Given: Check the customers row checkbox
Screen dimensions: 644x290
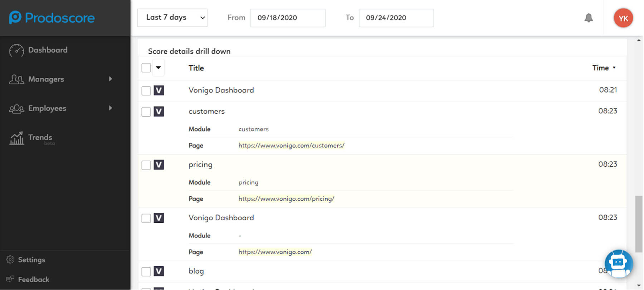Looking at the screenshot, I should [x=146, y=112].
